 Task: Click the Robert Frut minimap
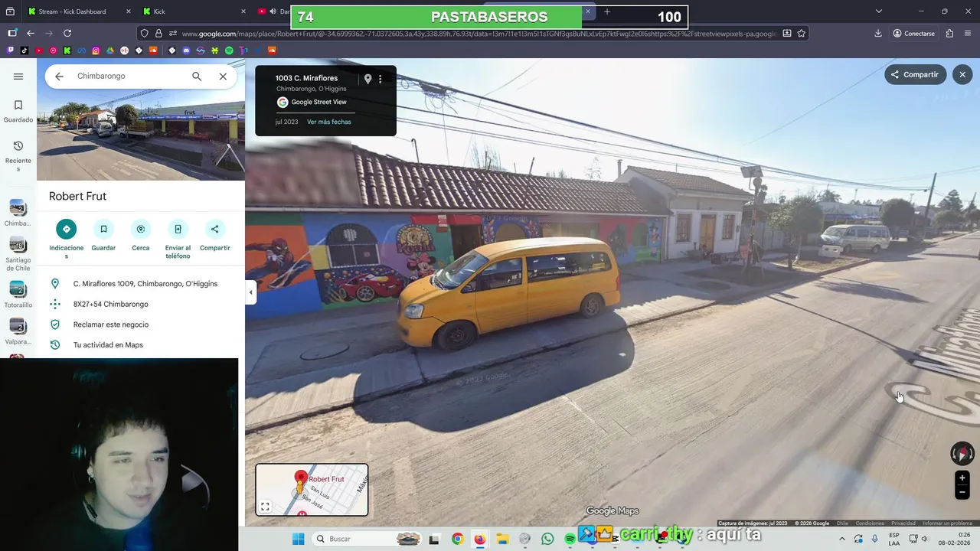point(312,490)
